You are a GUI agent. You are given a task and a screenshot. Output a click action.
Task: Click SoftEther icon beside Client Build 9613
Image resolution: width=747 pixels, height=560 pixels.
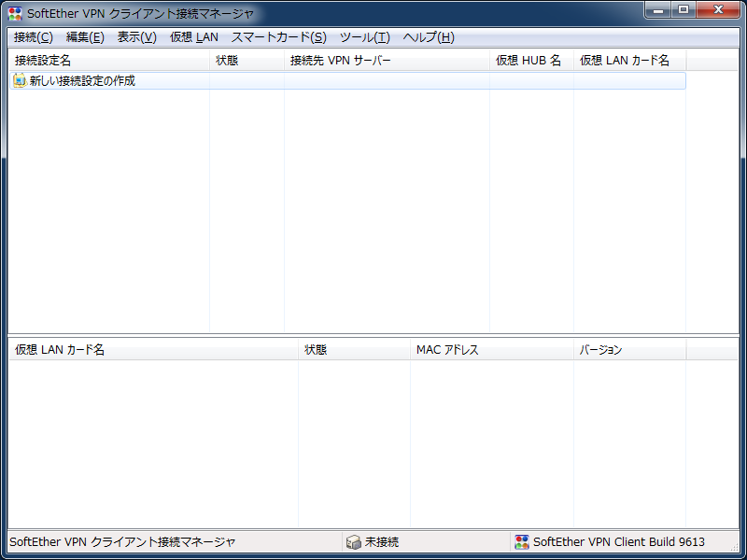pos(522,542)
